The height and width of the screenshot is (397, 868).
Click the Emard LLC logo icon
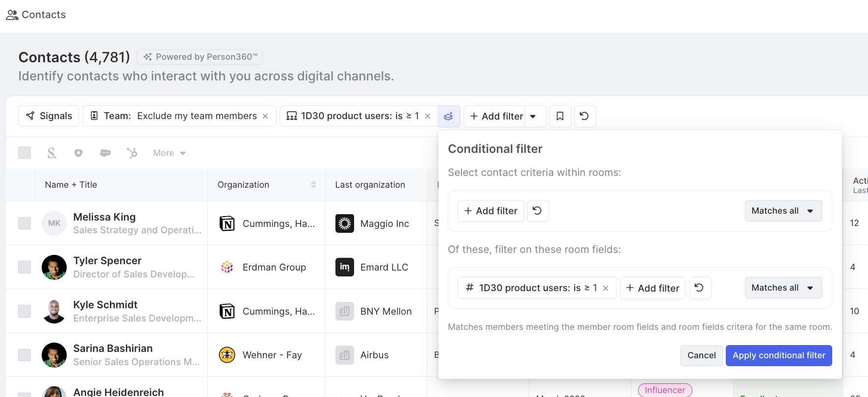[x=345, y=267]
